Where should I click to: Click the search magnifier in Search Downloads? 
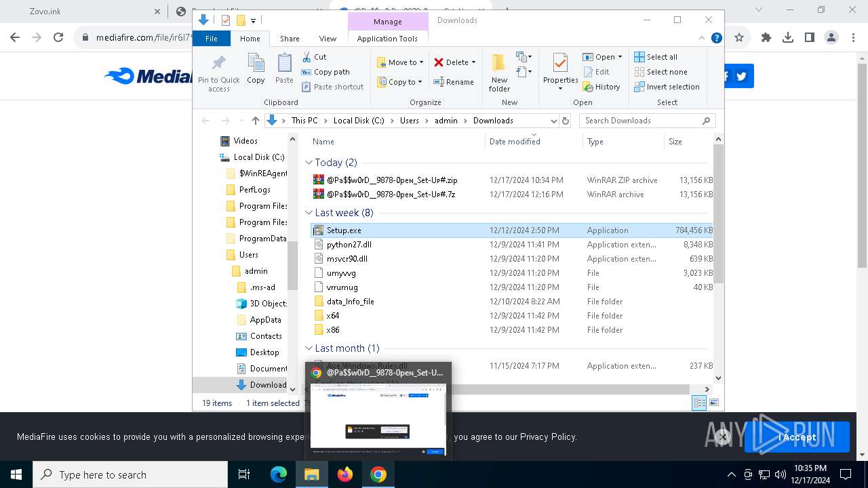point(706,121)
